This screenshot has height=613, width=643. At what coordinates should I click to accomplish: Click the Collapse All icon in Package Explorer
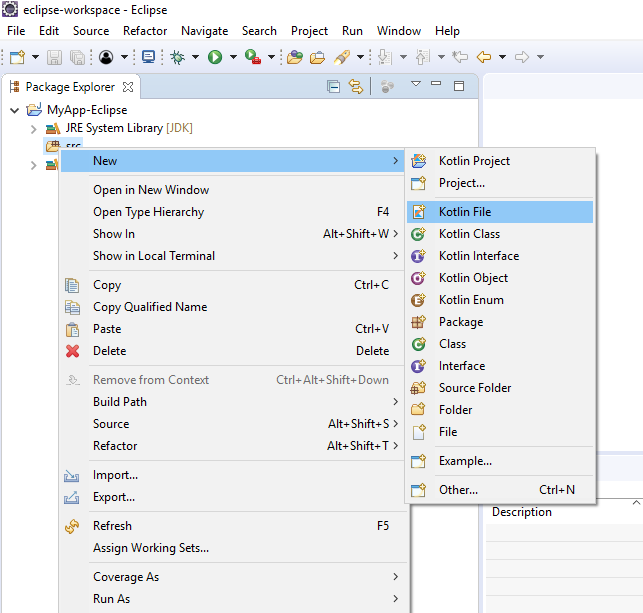click(334, 87)
